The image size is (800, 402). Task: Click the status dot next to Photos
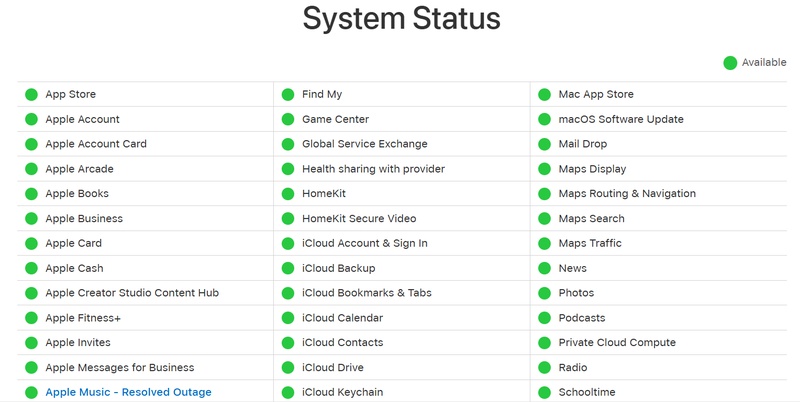(545, 293)
